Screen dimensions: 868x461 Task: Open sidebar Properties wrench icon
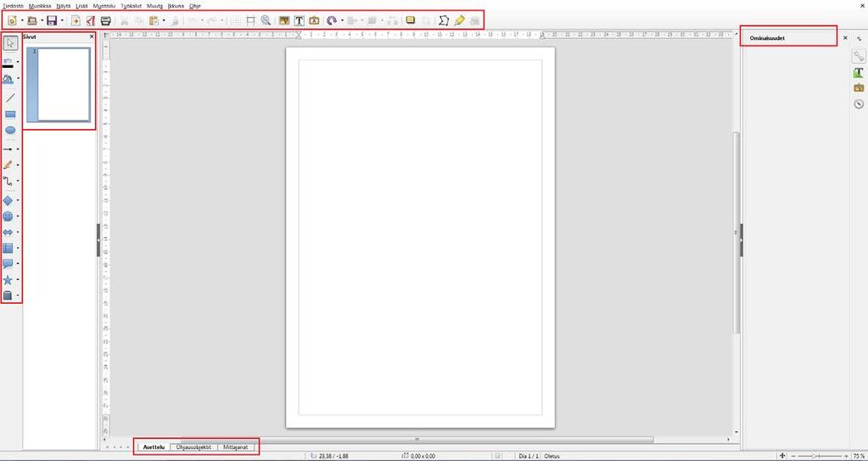tap(859, 56)
